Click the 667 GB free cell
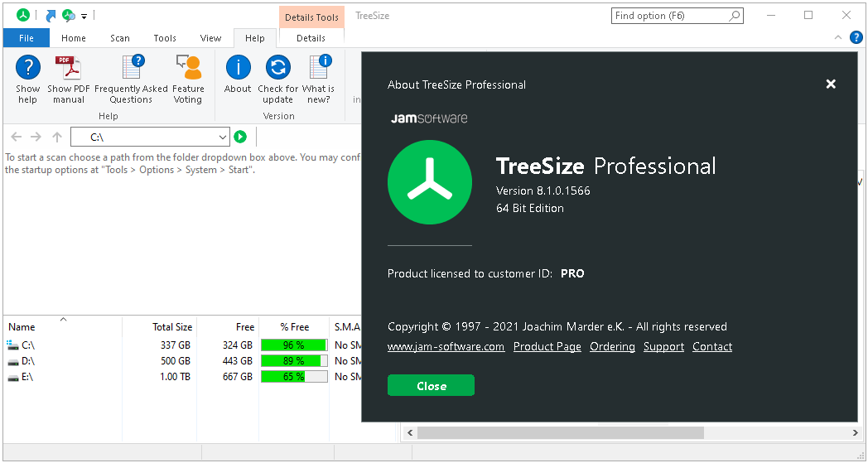 point(238,377)
